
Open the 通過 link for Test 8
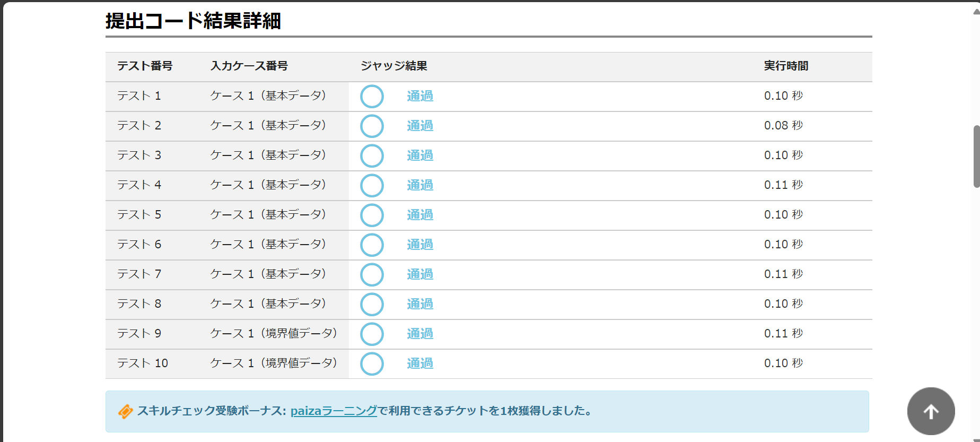(419, 304)
